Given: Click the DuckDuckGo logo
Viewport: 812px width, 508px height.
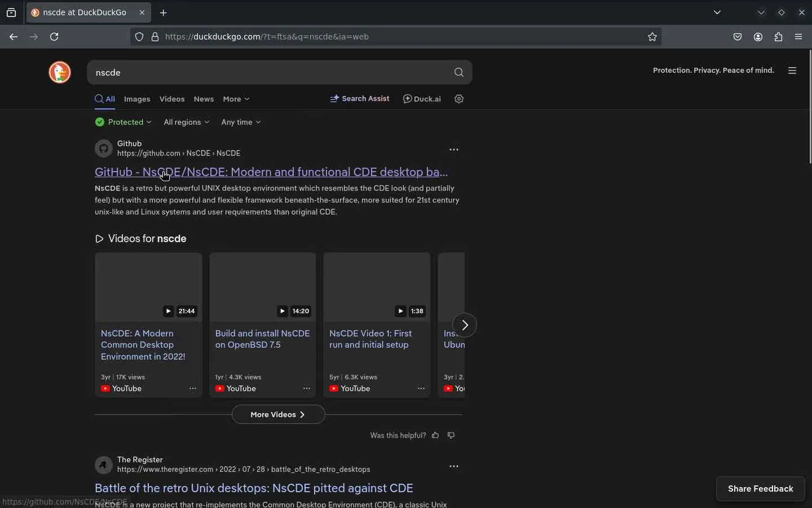Looking at the screenshot, I should point(60,72).
